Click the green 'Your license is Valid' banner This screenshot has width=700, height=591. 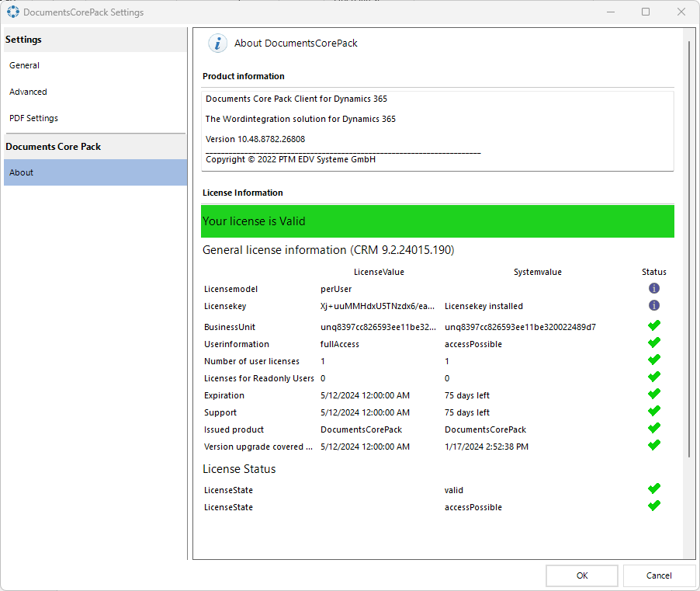pos(438,221)
